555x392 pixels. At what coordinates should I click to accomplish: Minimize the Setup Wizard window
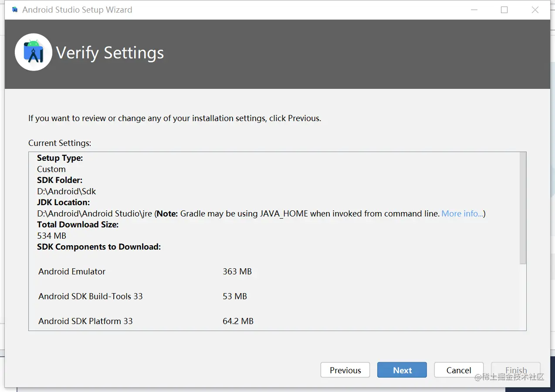(x=474, y=10)
